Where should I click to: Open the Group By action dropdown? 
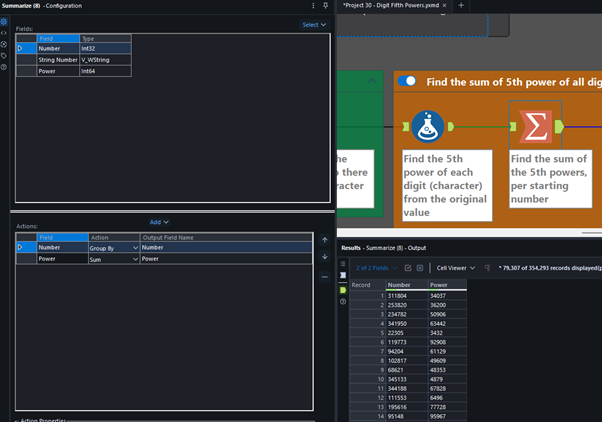click(x=134, y=247)
